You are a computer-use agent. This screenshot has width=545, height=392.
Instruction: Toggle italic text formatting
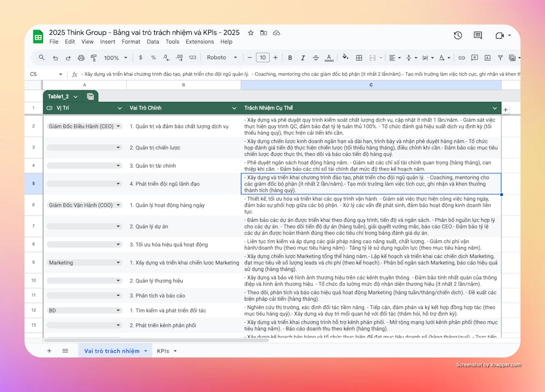(x=303, y=58)
